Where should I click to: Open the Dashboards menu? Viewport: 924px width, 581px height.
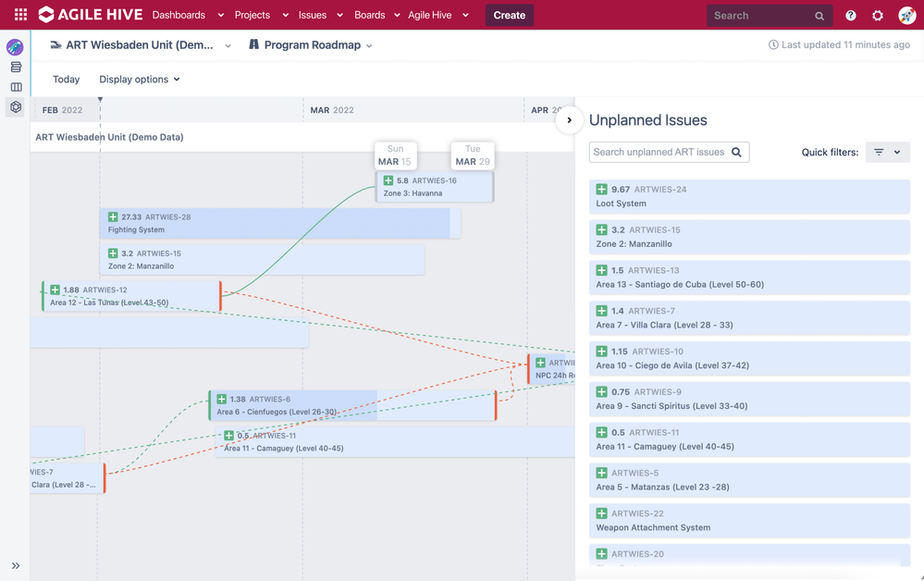tap(188, 16)
